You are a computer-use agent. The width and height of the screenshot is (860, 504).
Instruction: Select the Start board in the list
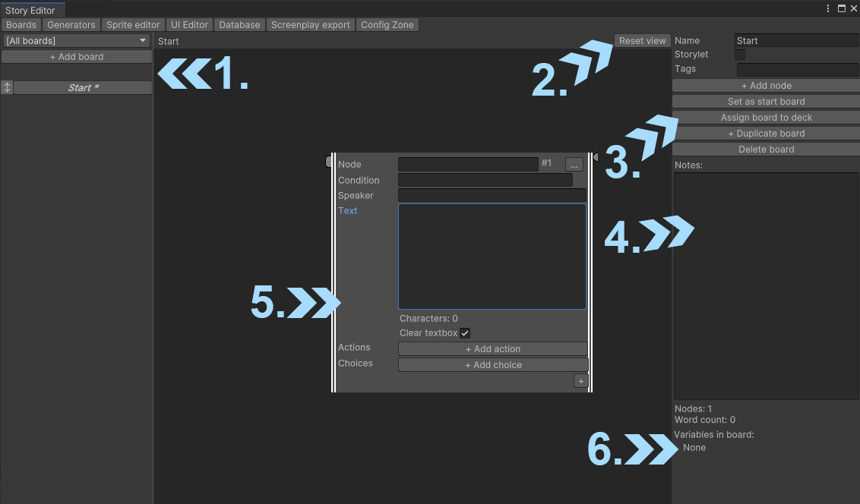(x=83, y=88)
